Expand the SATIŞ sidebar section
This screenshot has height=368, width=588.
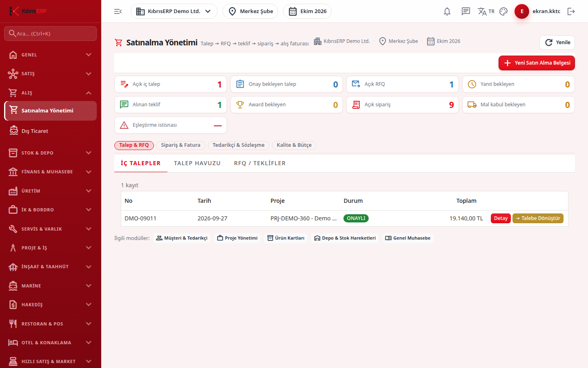pos(51,74)
